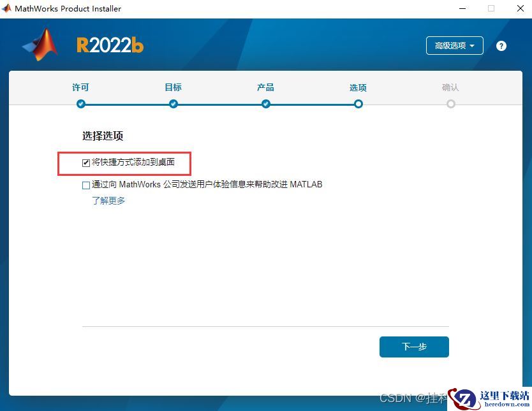This screenshot has width=532, height=411.
Task: Click the help question mark icon
Action: tap(501, 46)
